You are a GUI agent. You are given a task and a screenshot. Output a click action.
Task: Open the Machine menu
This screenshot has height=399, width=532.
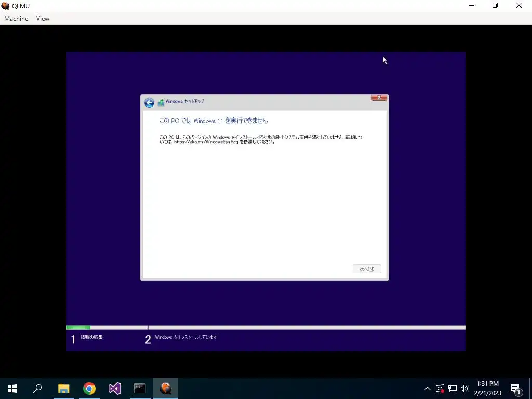[16, 19]
